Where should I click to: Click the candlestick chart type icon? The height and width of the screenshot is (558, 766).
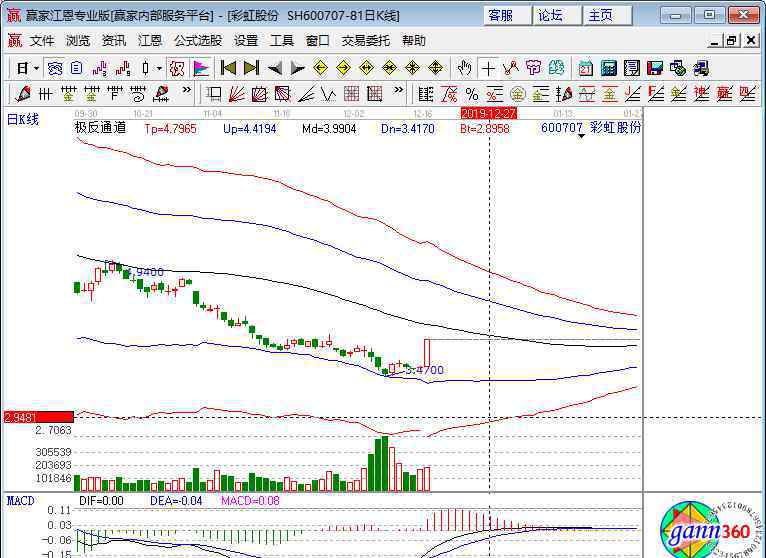[145, 68]
